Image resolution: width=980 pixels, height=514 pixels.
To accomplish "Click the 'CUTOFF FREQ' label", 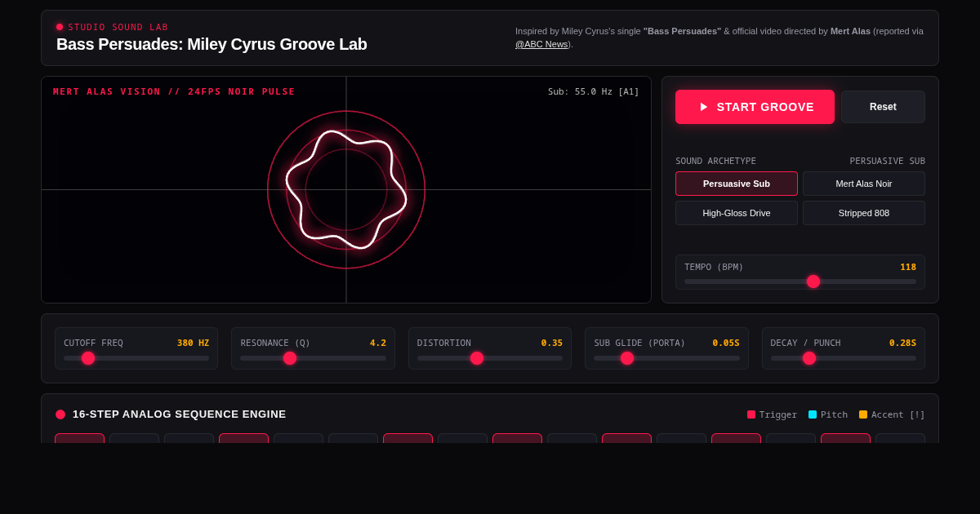I will (x=93, y=343).
